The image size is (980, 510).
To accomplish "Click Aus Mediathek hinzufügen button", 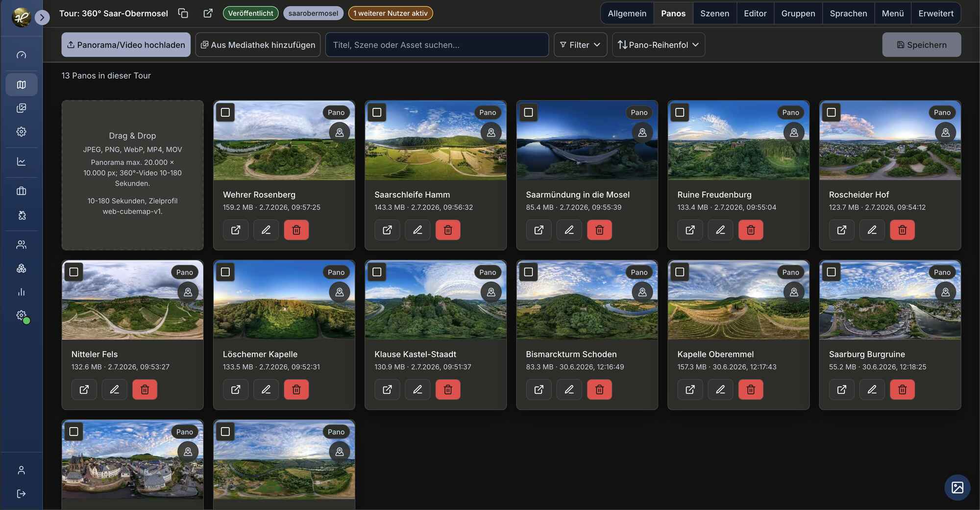I will 258,45.
